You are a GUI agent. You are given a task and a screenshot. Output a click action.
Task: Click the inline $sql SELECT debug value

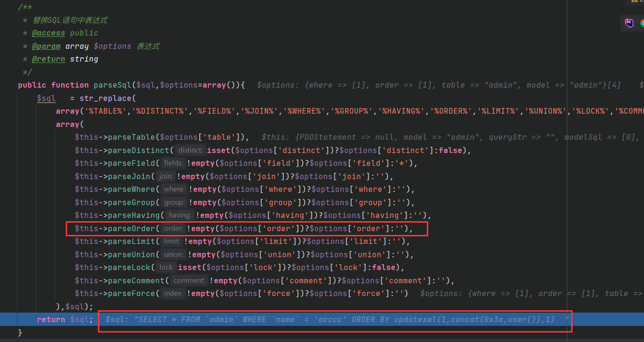click(337, 320)
